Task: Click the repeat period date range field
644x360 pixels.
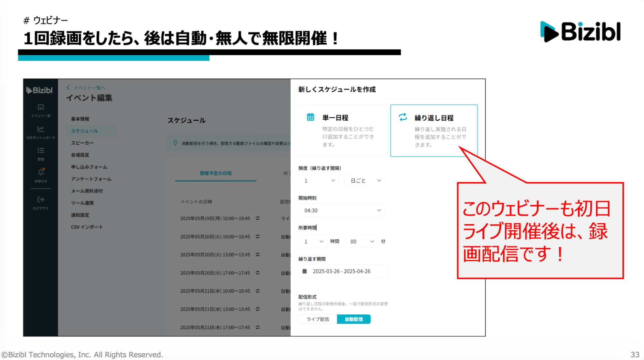Action: pyautogui.click(x=343, y=271)
